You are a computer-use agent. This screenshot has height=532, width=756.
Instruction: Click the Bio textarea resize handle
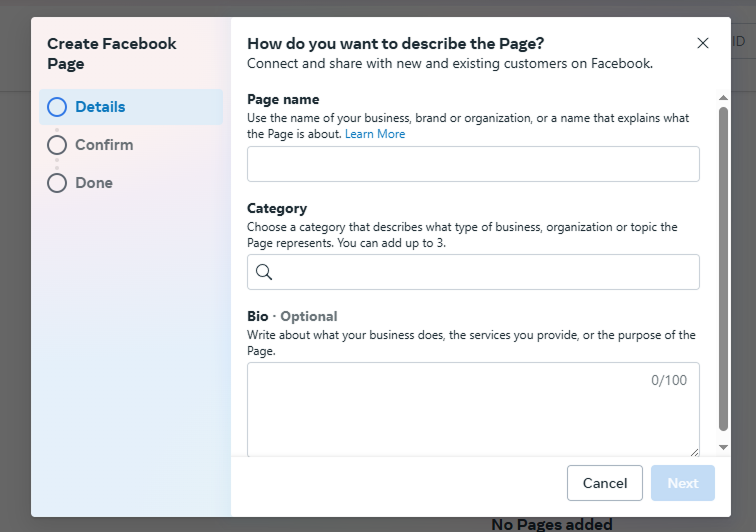pyautogui.click(x=694, y=452)
